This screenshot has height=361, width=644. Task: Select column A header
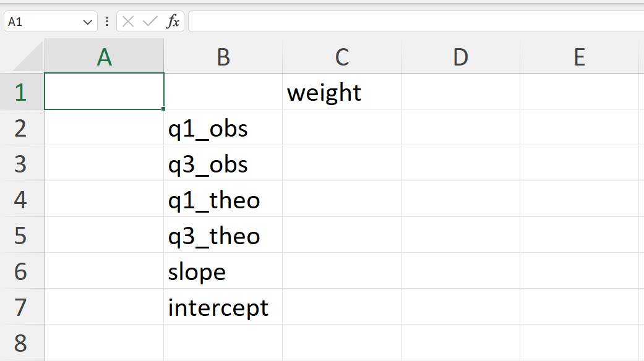click(105, 57)
